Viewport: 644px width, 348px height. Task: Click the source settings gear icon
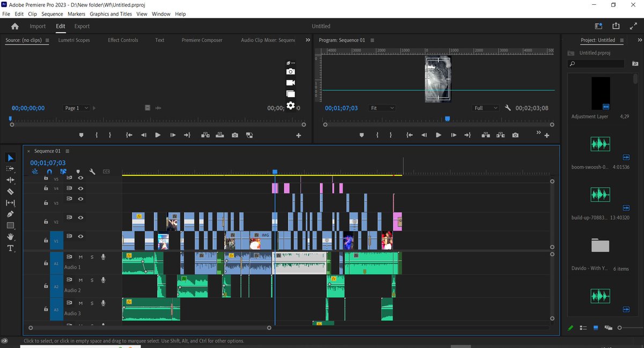tap(290, 106)
